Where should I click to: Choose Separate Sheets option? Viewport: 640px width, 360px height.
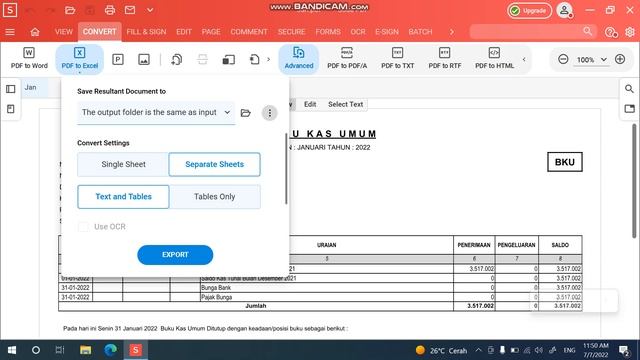pos(214,164)
